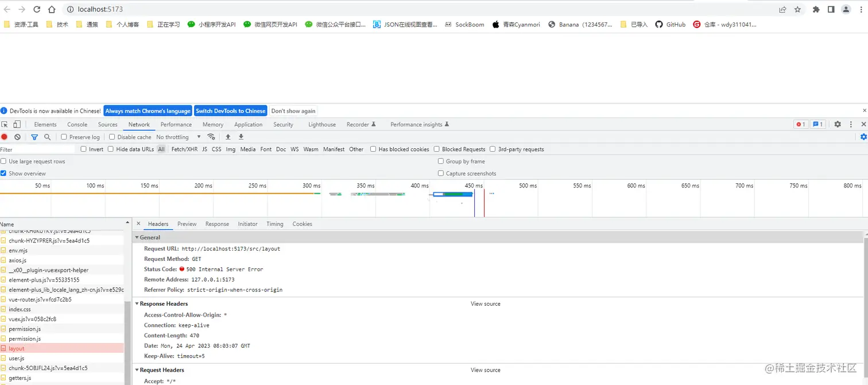Open the browser extensions puzzle icon

[816, 9]
